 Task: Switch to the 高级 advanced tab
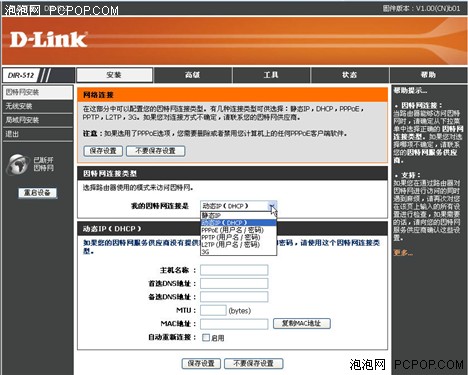click(x=193, y=75)
